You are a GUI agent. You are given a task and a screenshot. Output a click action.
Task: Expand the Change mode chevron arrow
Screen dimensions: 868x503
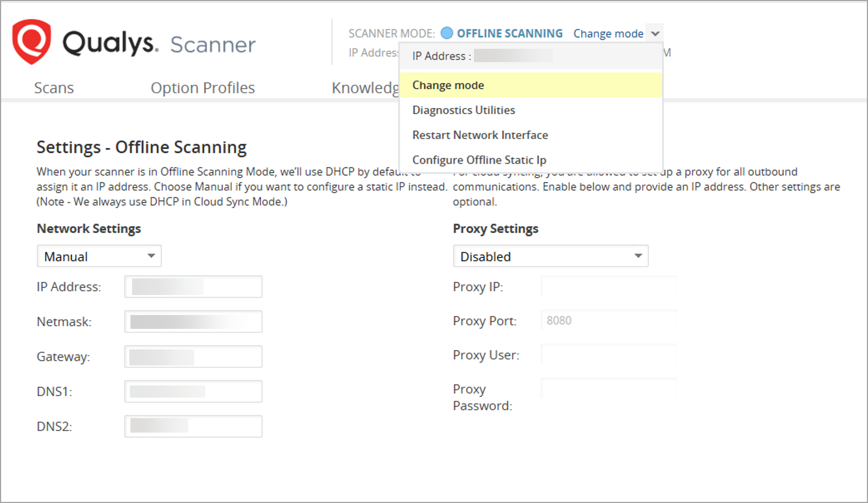click(655, 33)
